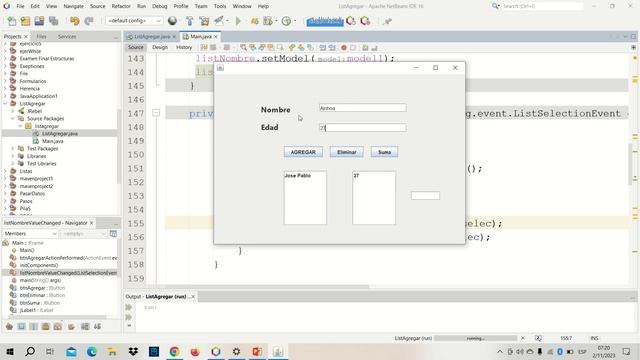Click the red macro recording icon
This screenshot has width=640, height=360.
pos(344,48)
